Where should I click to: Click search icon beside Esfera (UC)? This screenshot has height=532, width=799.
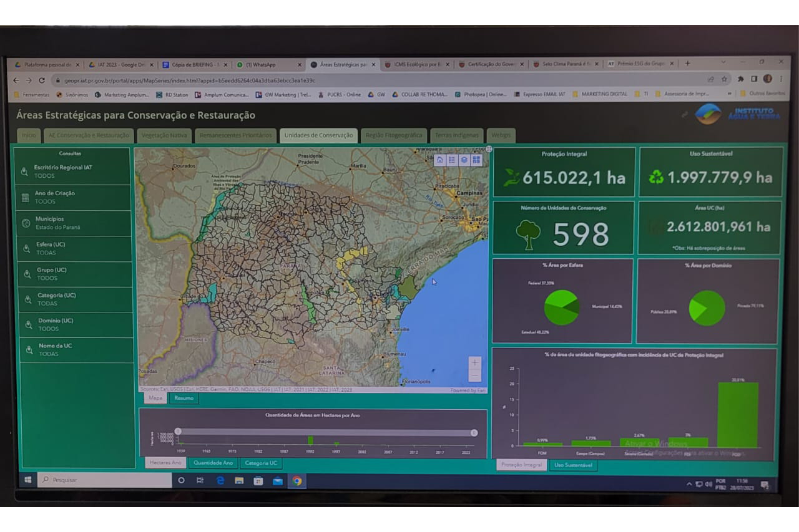tap(26, 248)
